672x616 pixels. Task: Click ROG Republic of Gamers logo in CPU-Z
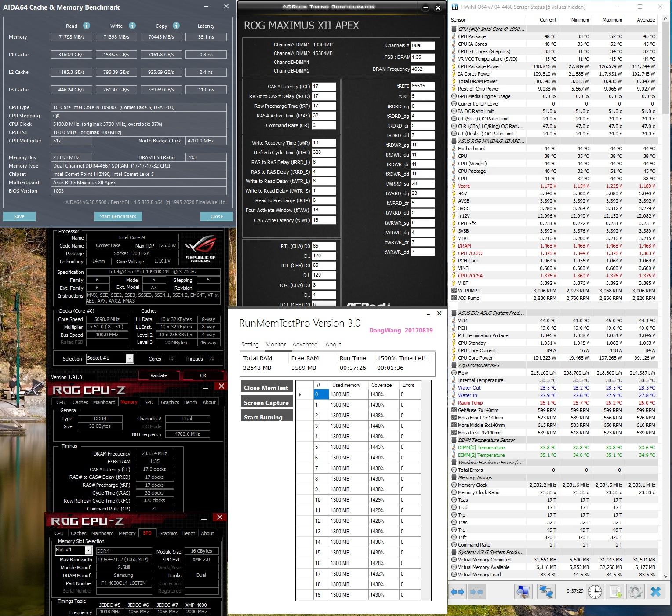pyautogui.click(x=201, y=249)
